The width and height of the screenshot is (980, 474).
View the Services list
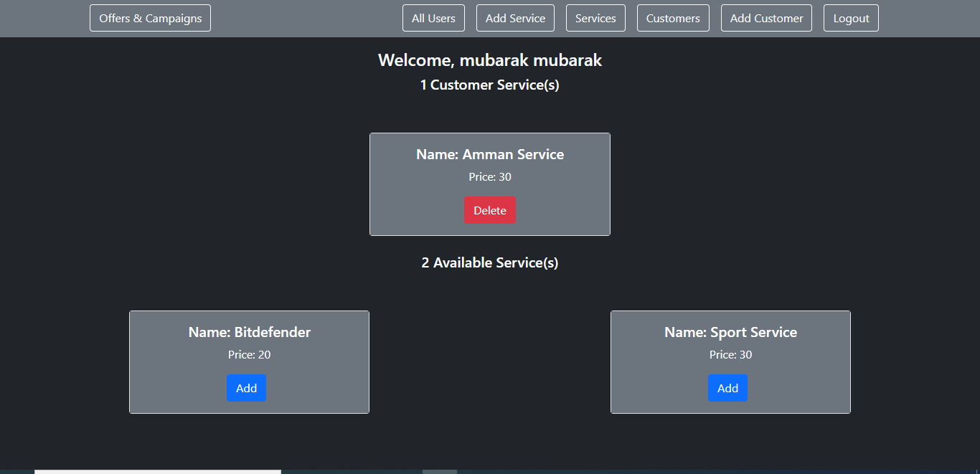[595, 19]
